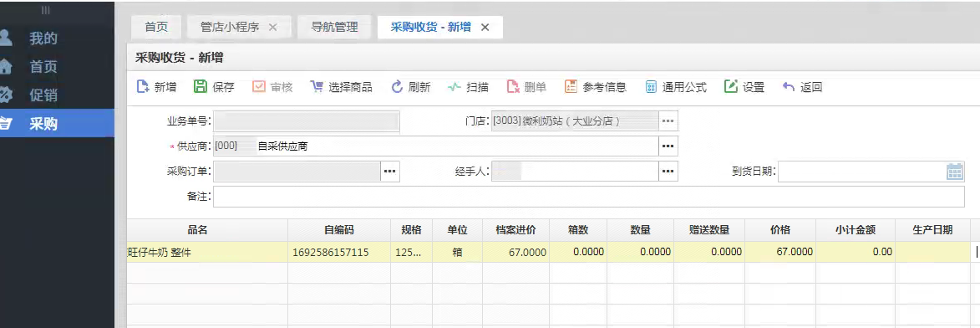The image size is (980, 328).
Task: Click the 审核 checkmark icon
Action: coord(259,87)
